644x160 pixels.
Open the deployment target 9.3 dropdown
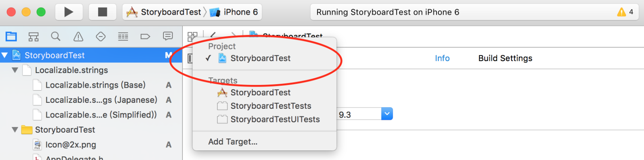[x=387, y=114]
